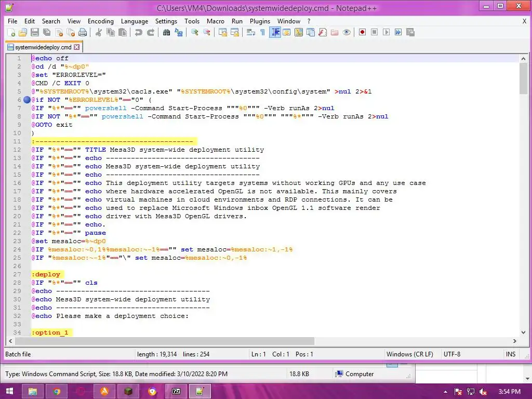Click the Close document toolbar icon
The height and width of the screenshot is (399, 532).
click(x=59, y=32)
